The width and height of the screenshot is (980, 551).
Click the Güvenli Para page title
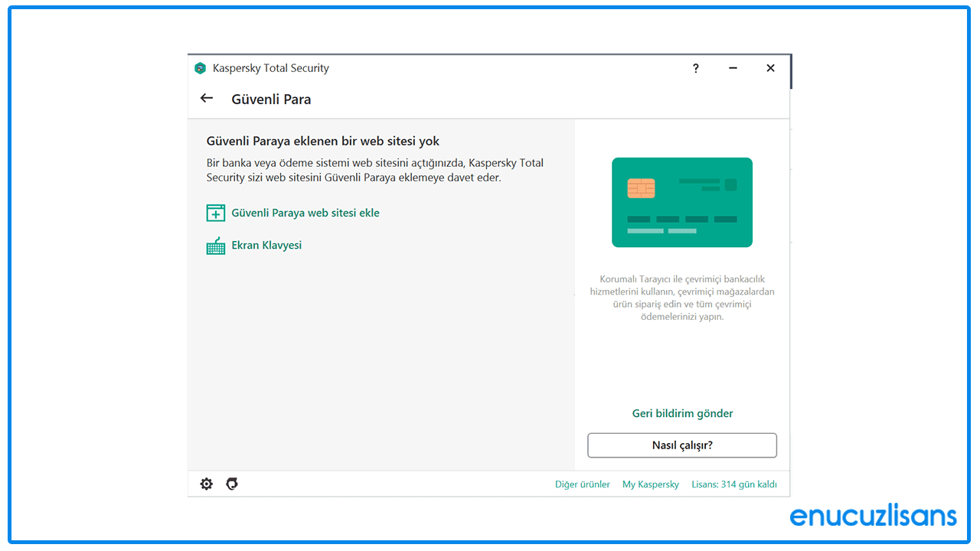tap(271, 99)
